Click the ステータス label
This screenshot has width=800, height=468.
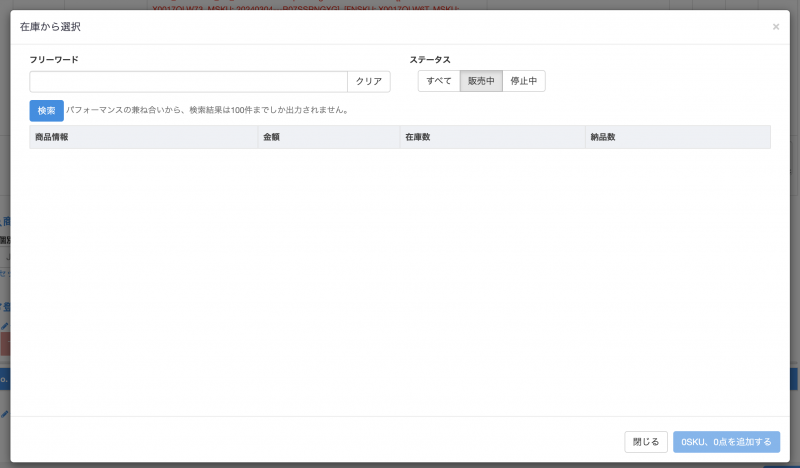click(430, 60)
